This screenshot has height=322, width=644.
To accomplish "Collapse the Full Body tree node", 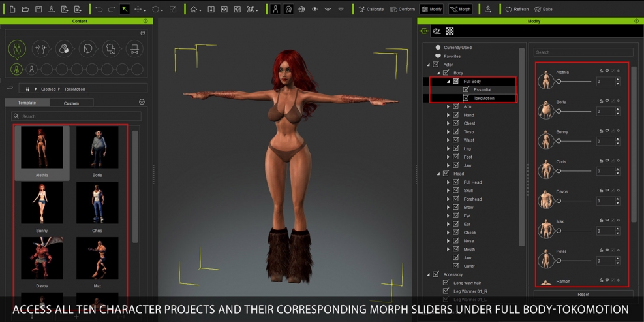I will point(448,82).
